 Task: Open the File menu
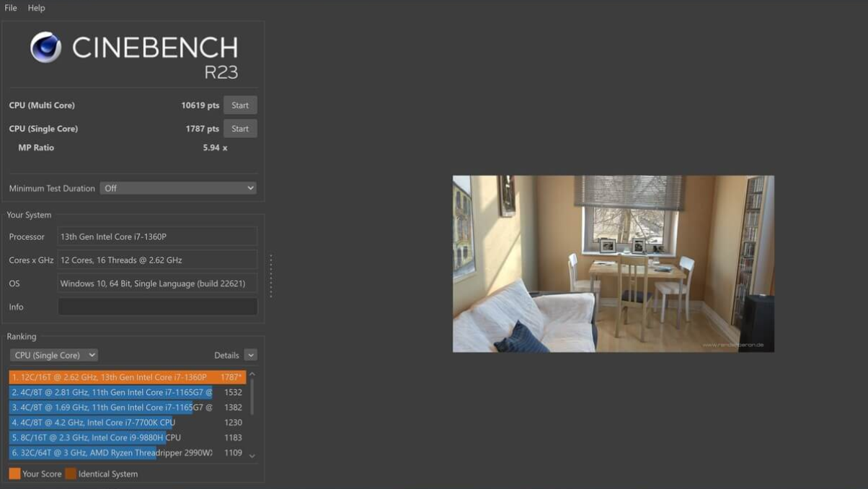pyautogui.click(x=11, y=8)
